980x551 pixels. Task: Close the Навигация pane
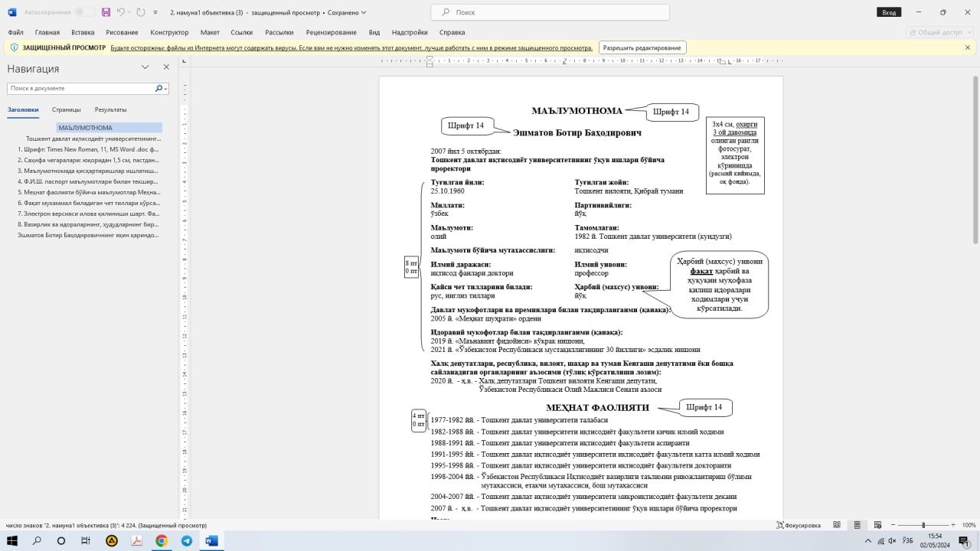[166, 67]
